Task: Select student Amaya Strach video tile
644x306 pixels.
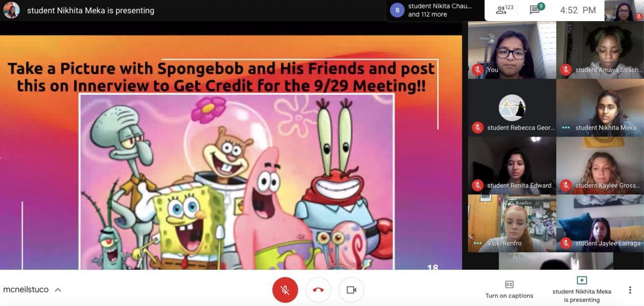Action: click(x=600, y=50)
